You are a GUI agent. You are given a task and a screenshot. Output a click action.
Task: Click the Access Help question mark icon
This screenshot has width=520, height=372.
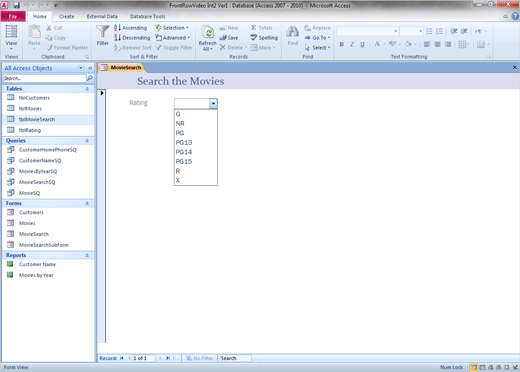(x=515, y=16)
